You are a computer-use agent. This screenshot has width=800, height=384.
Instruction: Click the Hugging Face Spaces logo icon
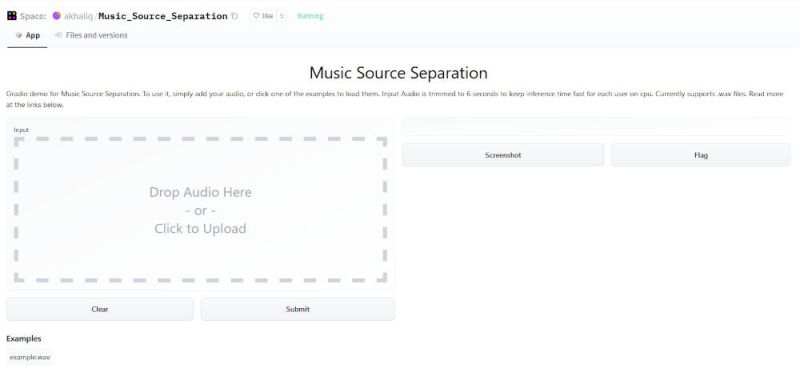click(x=12, y=16)
